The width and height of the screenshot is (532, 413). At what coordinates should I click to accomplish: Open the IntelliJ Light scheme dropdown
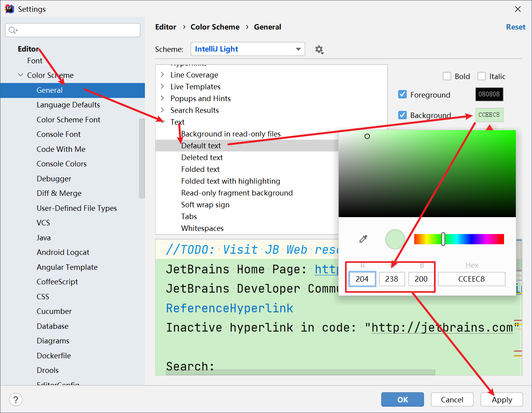pyautogui.click(x=248, y=49)
